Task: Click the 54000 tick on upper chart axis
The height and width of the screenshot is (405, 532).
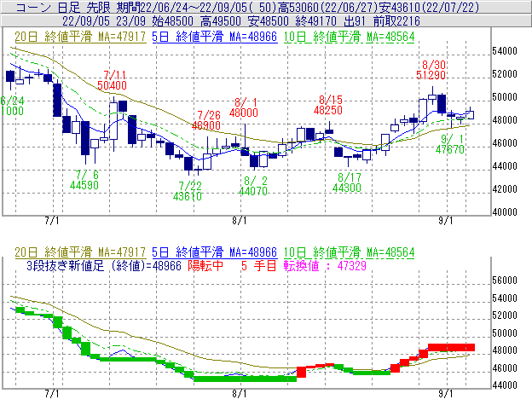Action: (505, 51)
